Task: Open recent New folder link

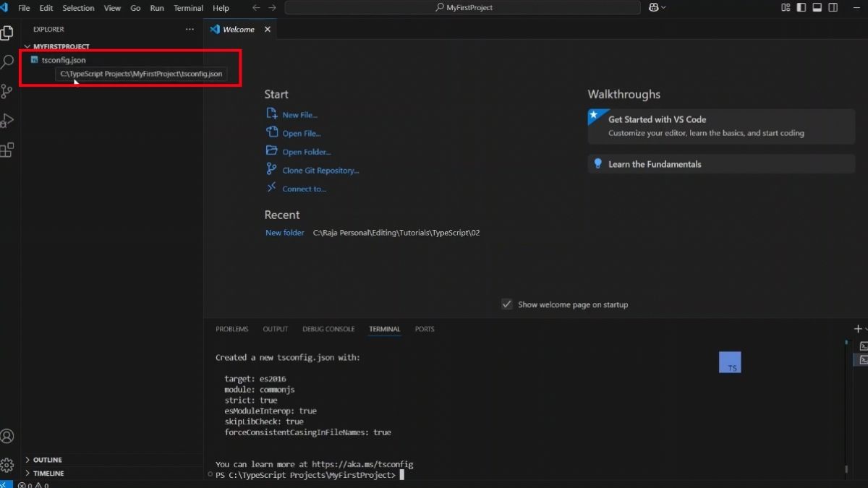Action: [x=285, y=233]
